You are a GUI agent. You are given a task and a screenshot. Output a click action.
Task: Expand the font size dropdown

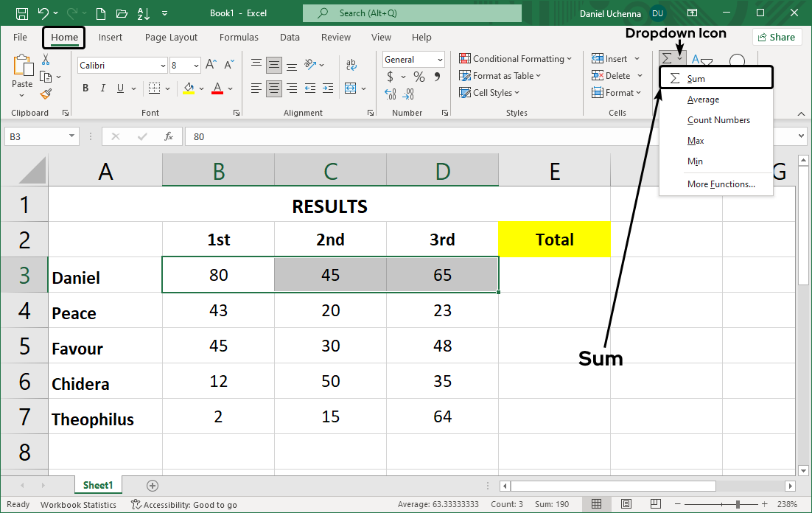(x=196, y=65)
